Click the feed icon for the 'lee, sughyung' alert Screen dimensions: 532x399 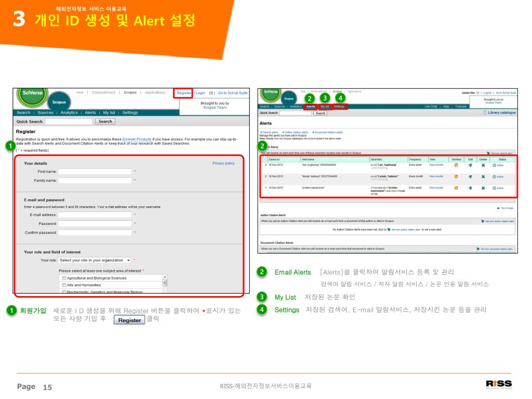(x=456, y=165)
